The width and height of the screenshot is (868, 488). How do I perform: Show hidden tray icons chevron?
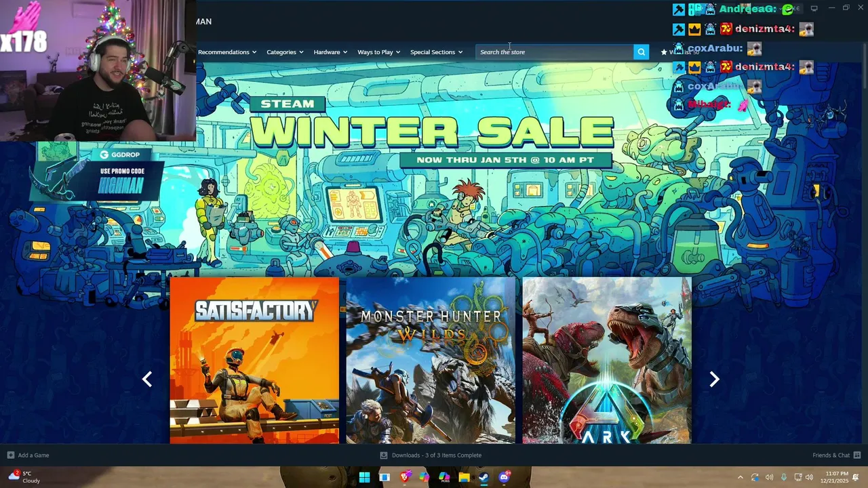coord(740,477)
